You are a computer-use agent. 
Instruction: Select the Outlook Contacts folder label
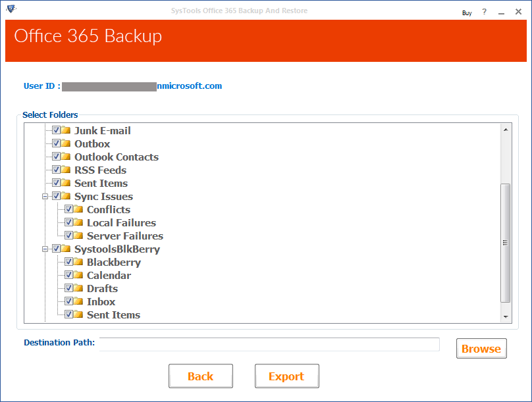click(x=117, y=157)
